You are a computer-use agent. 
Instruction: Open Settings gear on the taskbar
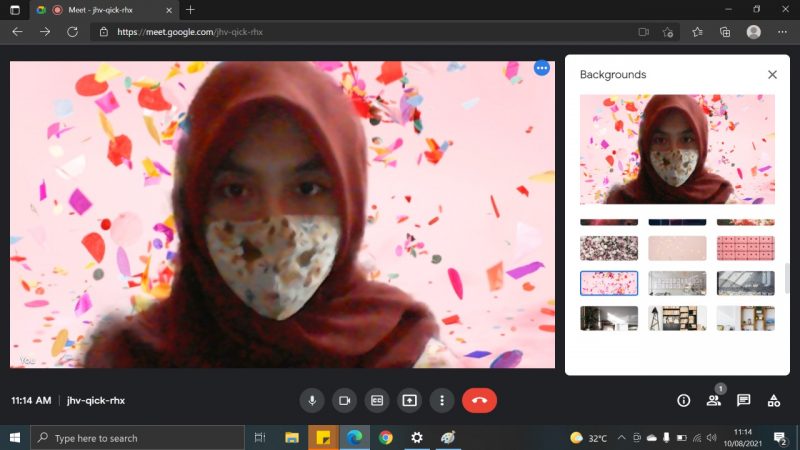(417, 438)
